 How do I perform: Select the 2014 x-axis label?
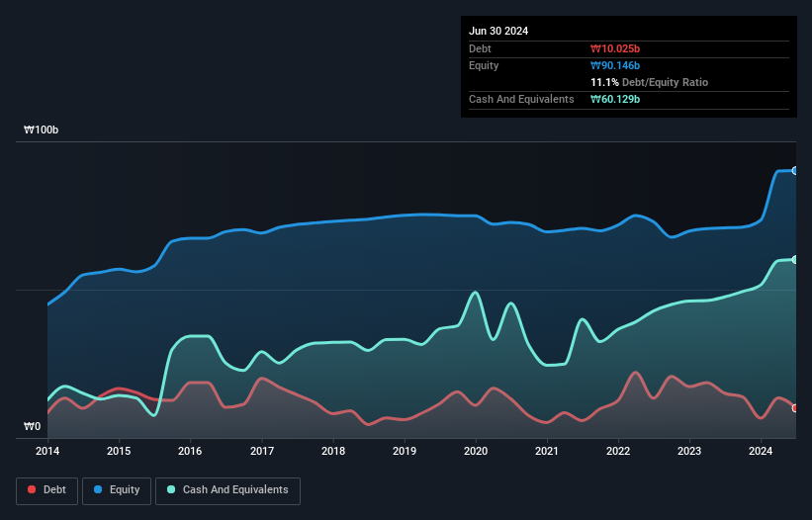pos(47,451)
